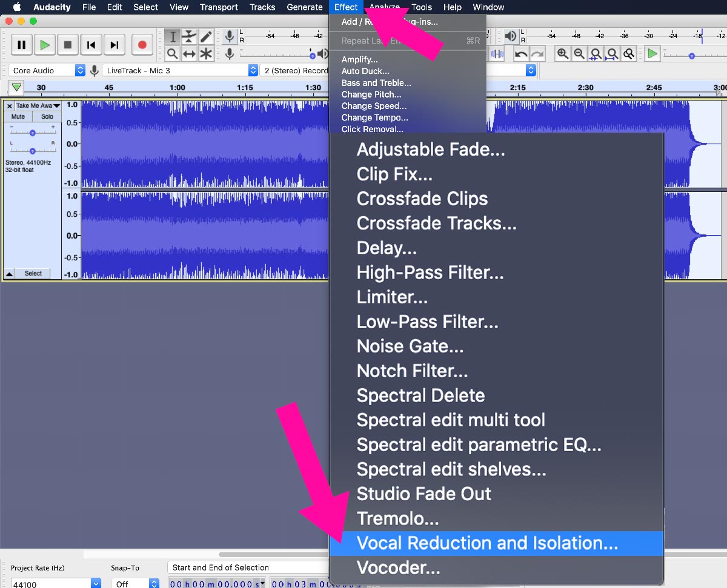The image size is (727, 588).
Task: Zoom out using the toolbar
Action: coord(579,54)
